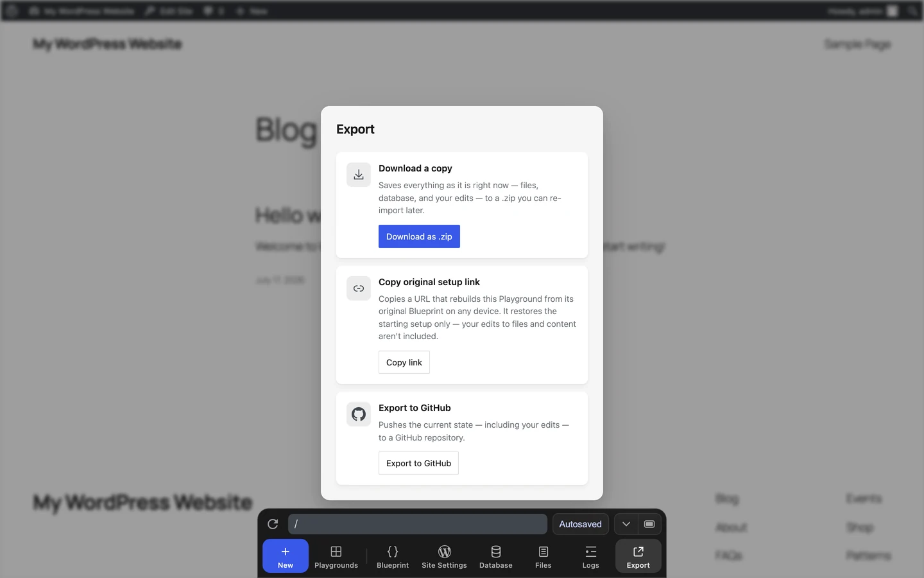924x578 pixels.
Task: Expand the chevron dropdown beside Autosaved
Action: pos(626,524)
